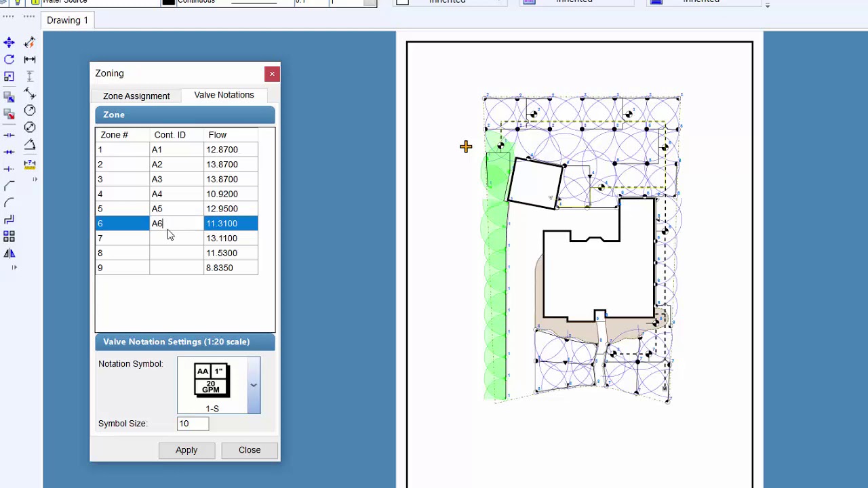Select the flow value 13.1100

tap(231, 239)
